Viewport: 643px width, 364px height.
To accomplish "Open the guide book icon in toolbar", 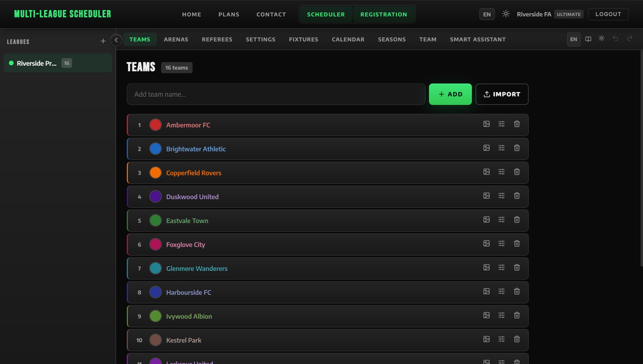I will pos(588,39).
